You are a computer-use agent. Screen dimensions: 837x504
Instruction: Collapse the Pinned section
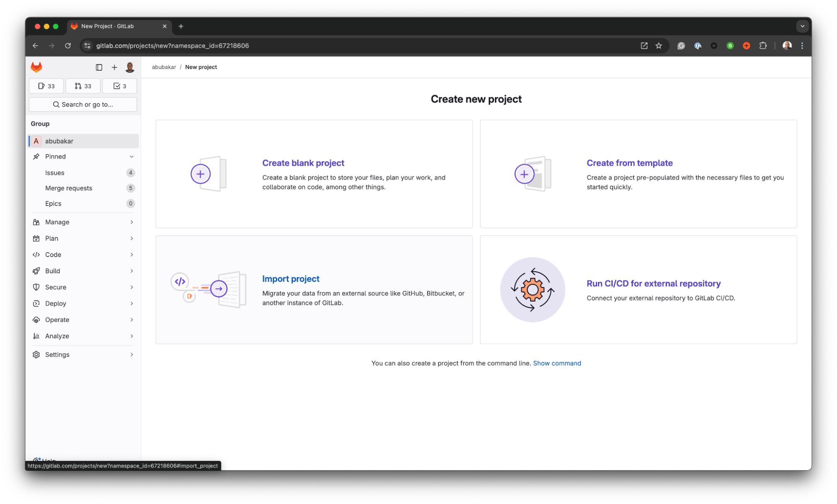click(83, 157)
